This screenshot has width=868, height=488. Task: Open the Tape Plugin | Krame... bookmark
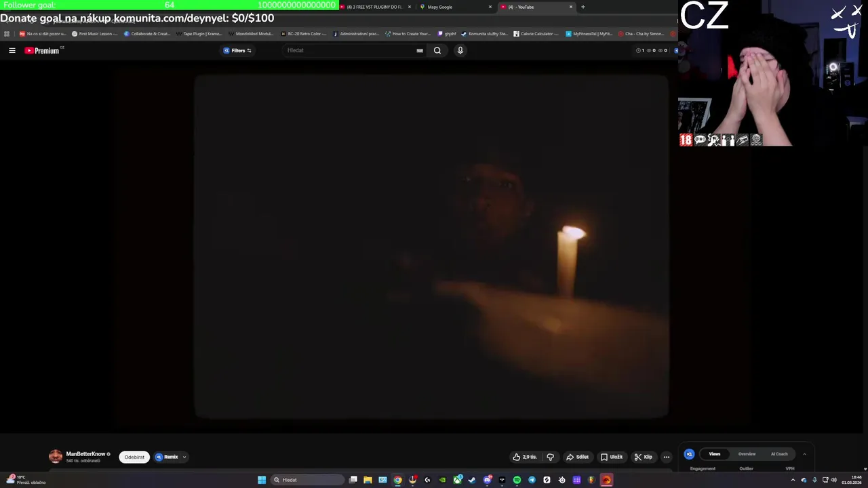tap(199, 33)
